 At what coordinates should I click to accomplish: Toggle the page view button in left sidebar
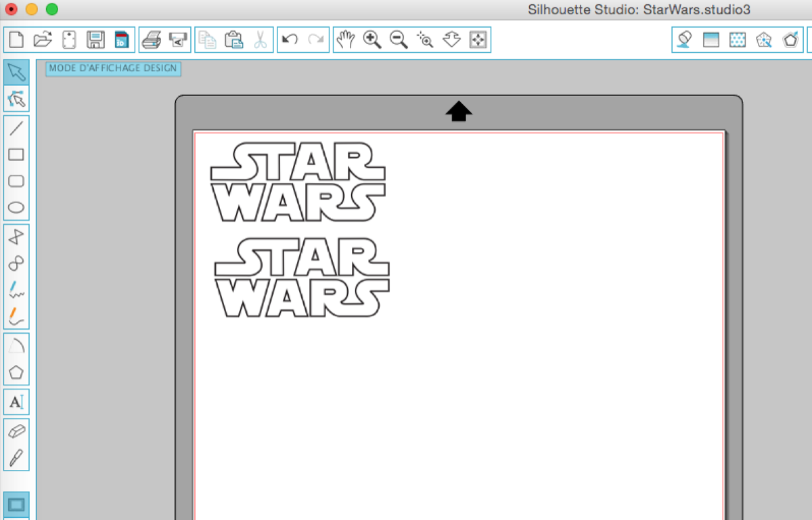click(x=16, y=504)
